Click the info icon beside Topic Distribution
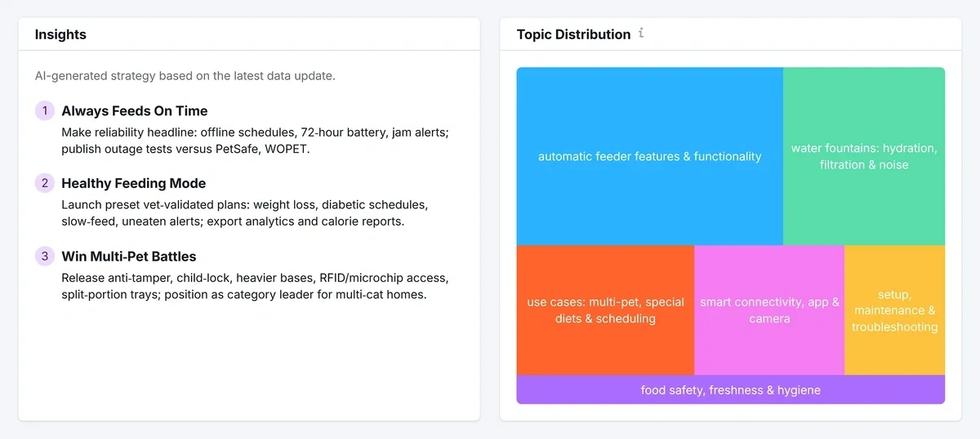 click(641, 34)
